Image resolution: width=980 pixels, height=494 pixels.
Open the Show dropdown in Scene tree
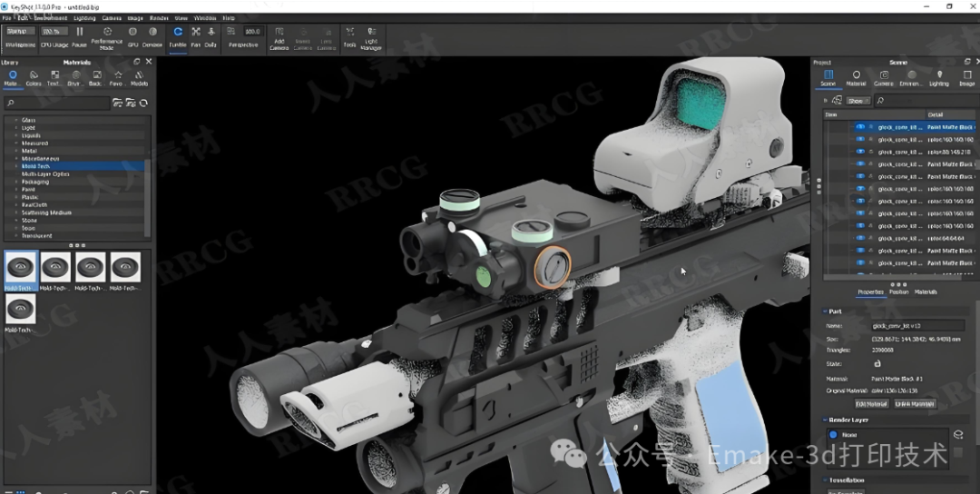click(x=857, y=101)
